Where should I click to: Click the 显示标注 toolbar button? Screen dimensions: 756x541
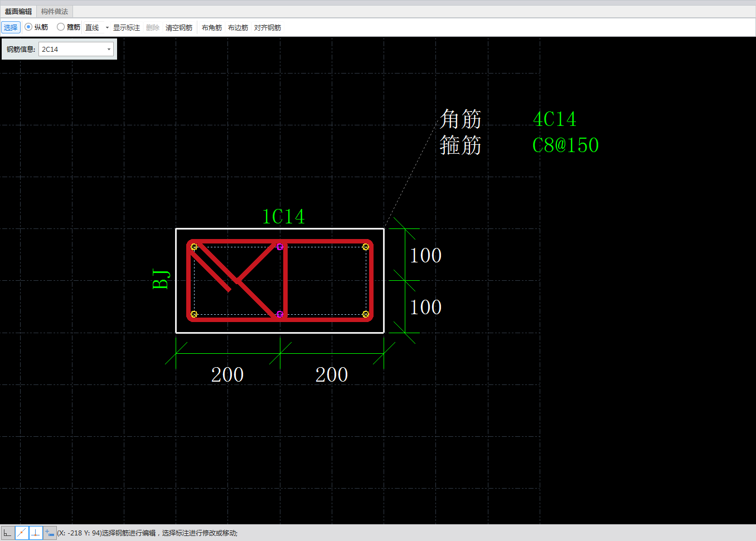coord(127,27)
